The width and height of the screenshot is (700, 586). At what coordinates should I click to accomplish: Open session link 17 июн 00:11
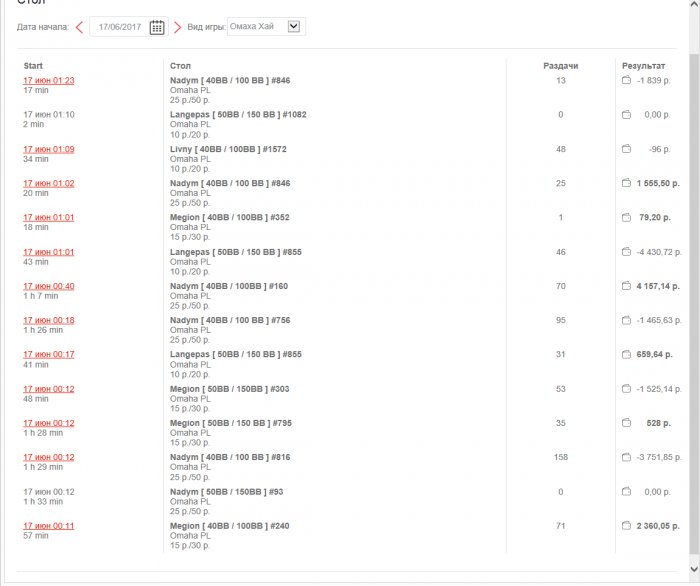(48, 525)
